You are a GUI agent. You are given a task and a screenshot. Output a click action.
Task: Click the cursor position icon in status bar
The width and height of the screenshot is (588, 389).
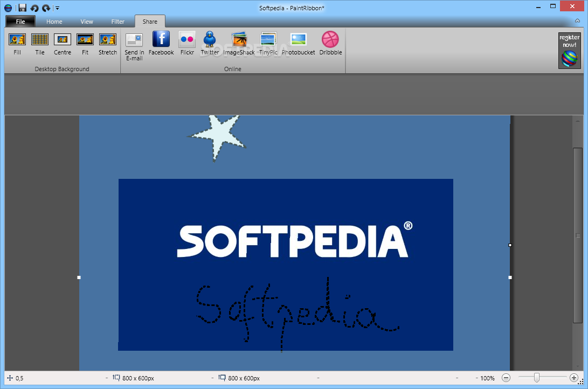10,378
